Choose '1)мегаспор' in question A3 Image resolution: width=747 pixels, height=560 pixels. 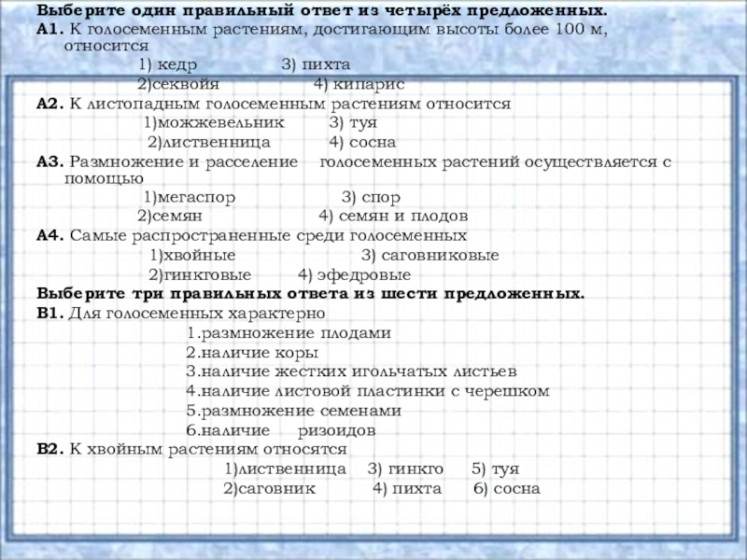click(190, 197)
